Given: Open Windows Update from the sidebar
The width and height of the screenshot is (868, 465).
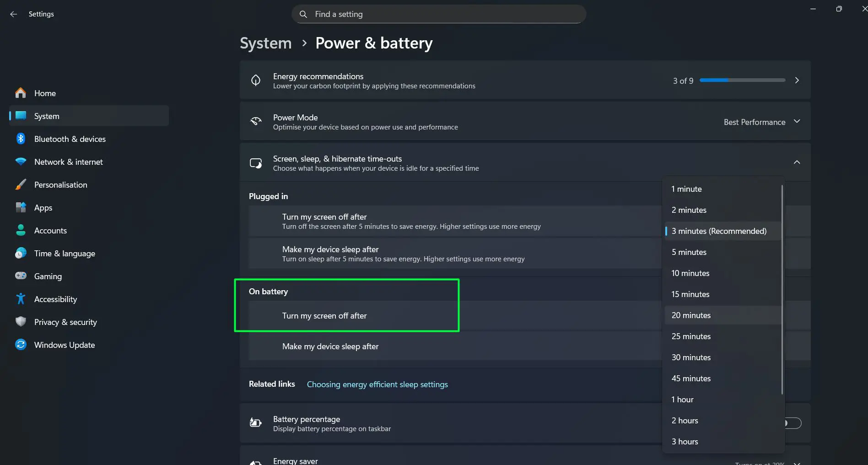Looking at the screenshot, I should pyautogui.click(x=65, y=345).
